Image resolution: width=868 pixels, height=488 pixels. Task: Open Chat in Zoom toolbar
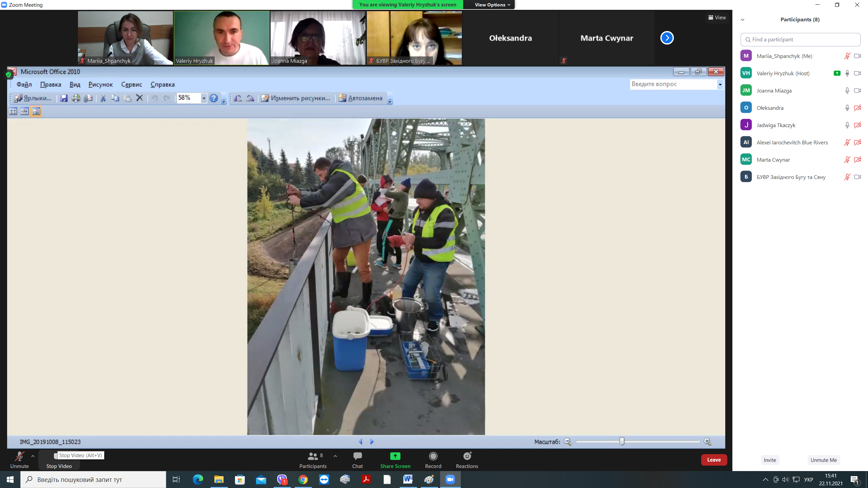click(357, 460)
